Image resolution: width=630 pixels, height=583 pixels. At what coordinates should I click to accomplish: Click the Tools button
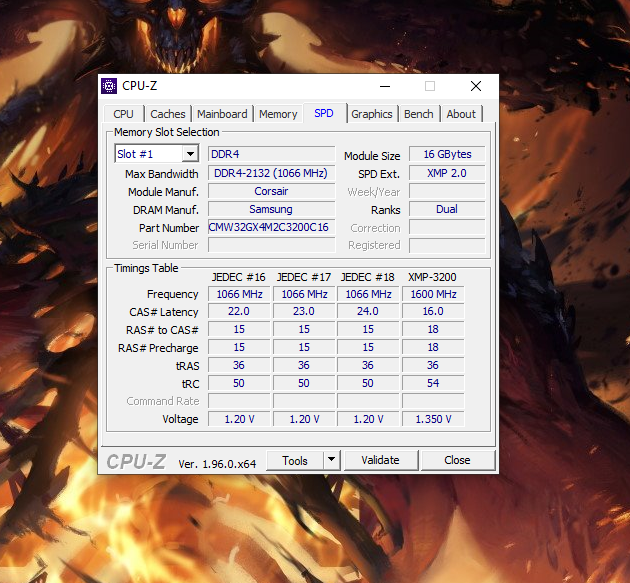click(x=295, y=460)
